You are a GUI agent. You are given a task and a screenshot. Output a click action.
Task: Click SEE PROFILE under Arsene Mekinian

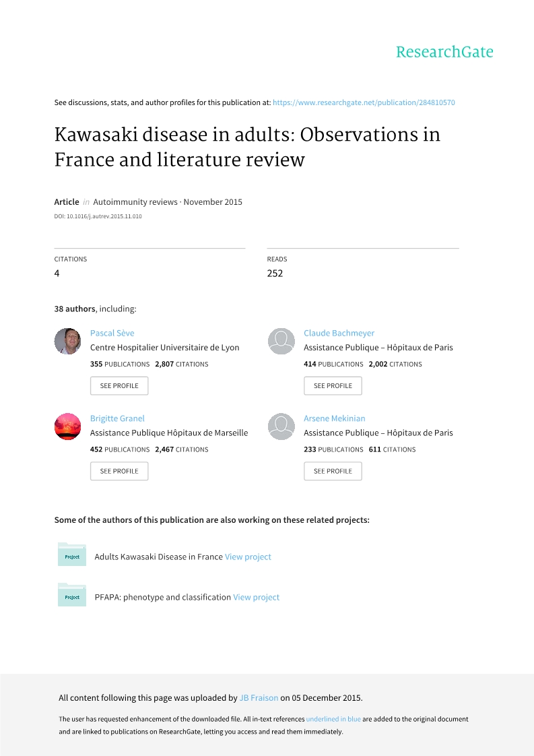click(x=333, y=471)
